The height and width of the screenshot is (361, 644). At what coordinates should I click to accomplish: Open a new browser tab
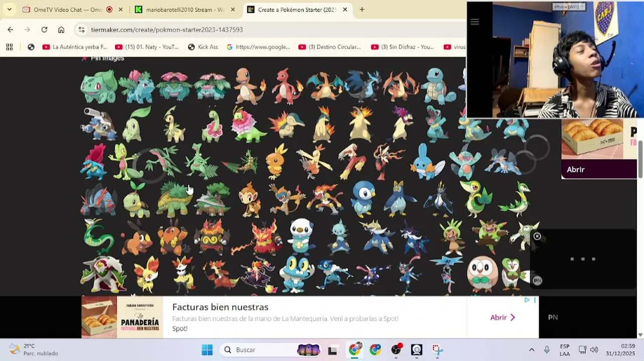point(362,10)
